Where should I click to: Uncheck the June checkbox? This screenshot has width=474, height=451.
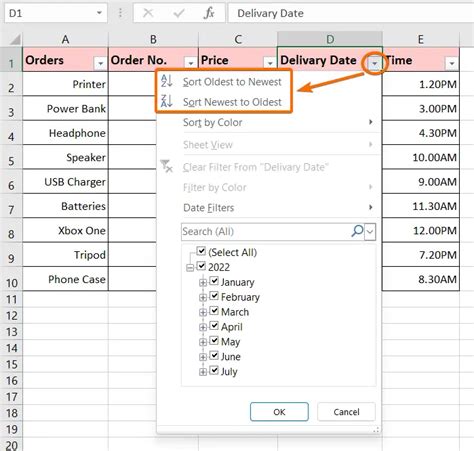click(x=214, y=356)
